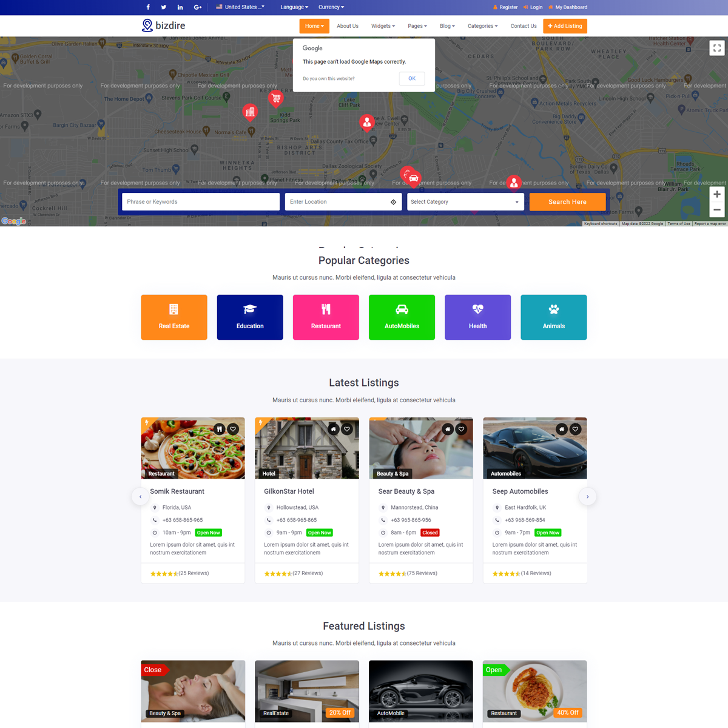Open the Language dropdown
This screenshot has width=728, height=728.
294,7
